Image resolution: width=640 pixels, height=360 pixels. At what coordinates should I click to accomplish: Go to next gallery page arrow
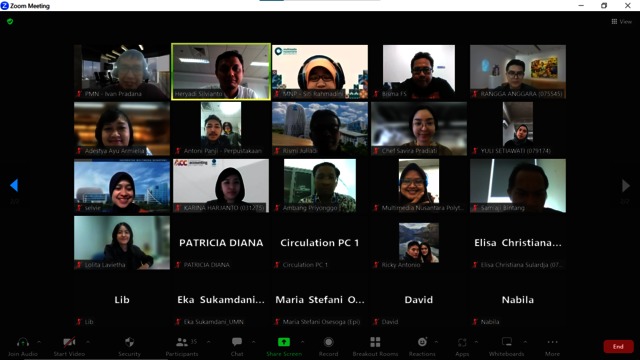(625, 186)
